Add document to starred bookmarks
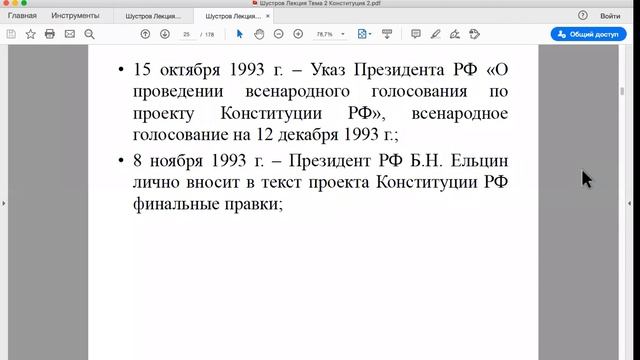This screenshot has width=640, height=360. [30, 34]
